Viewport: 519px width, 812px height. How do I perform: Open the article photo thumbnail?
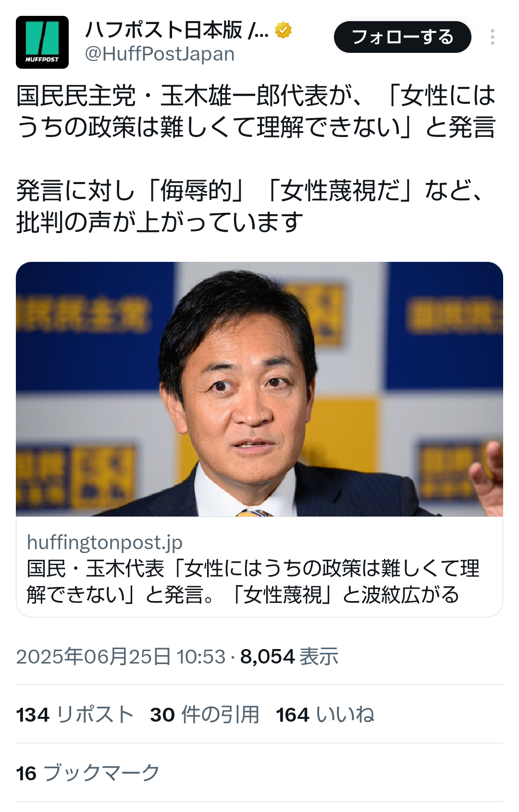(x=259, y=389)
